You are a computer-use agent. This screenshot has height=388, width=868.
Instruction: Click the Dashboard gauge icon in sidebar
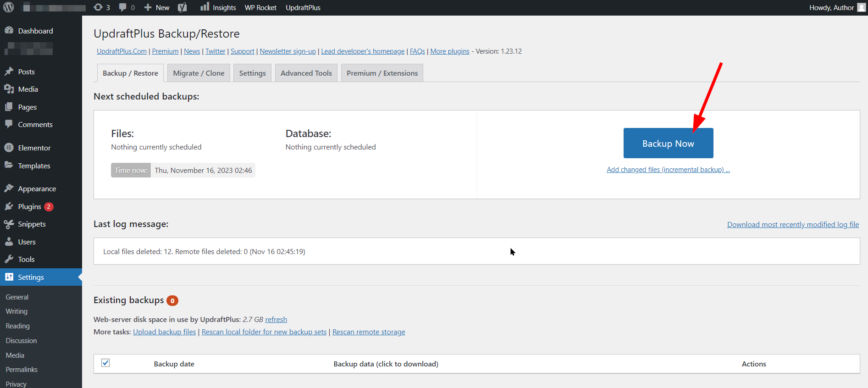[x=9, y=30]
